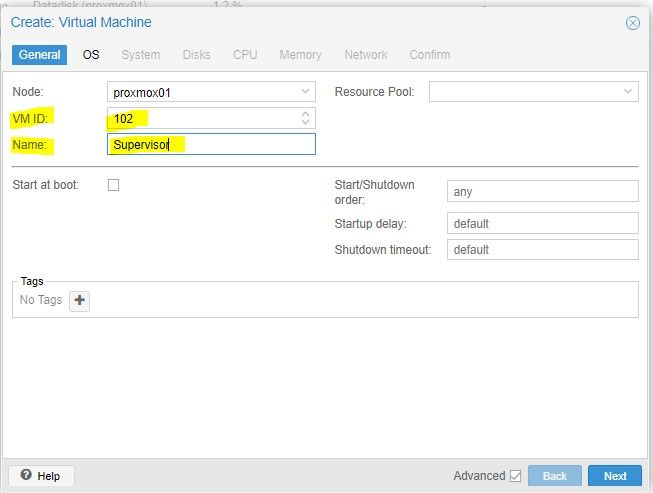Open the System tab

click(141, 55)
